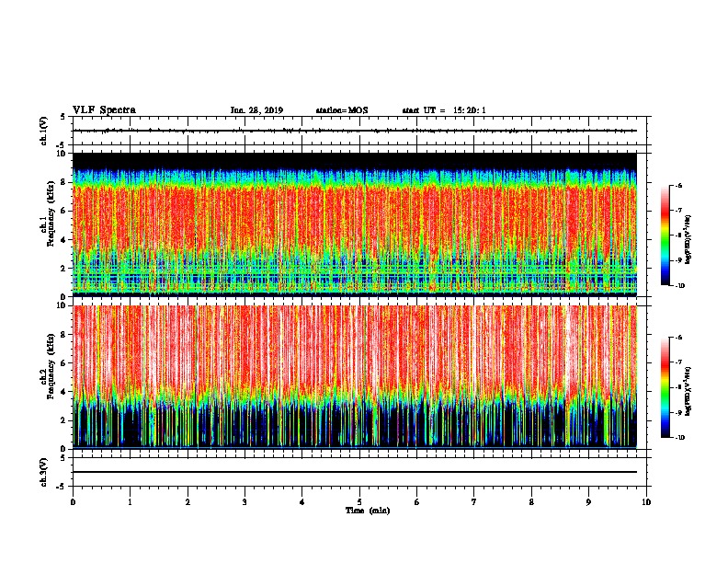The image size is (728, 563).
Task: Click time axis tick label "7"
Action: [474, 502]
